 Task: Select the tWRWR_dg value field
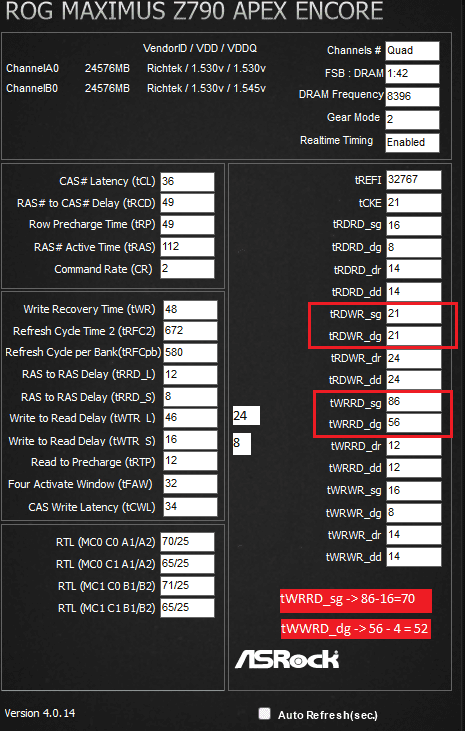pos(414,513)
